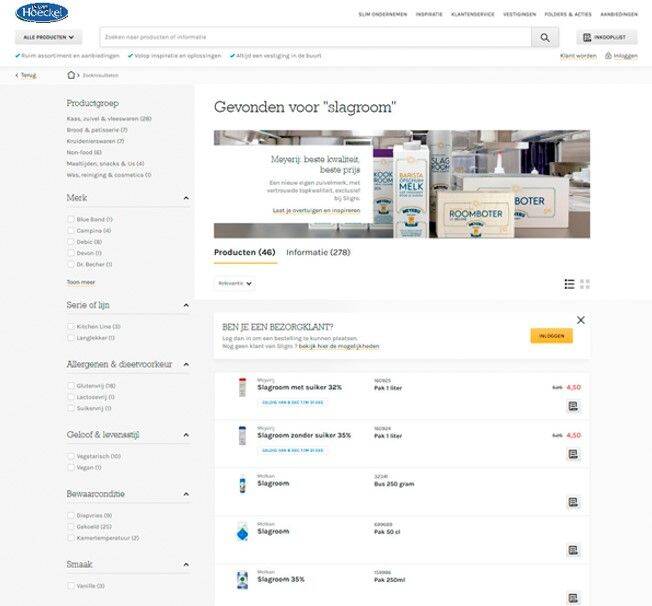The width and height of the screenshot is (652, 606).
Task: Click Klant worden link
Action: coord(578,56)
